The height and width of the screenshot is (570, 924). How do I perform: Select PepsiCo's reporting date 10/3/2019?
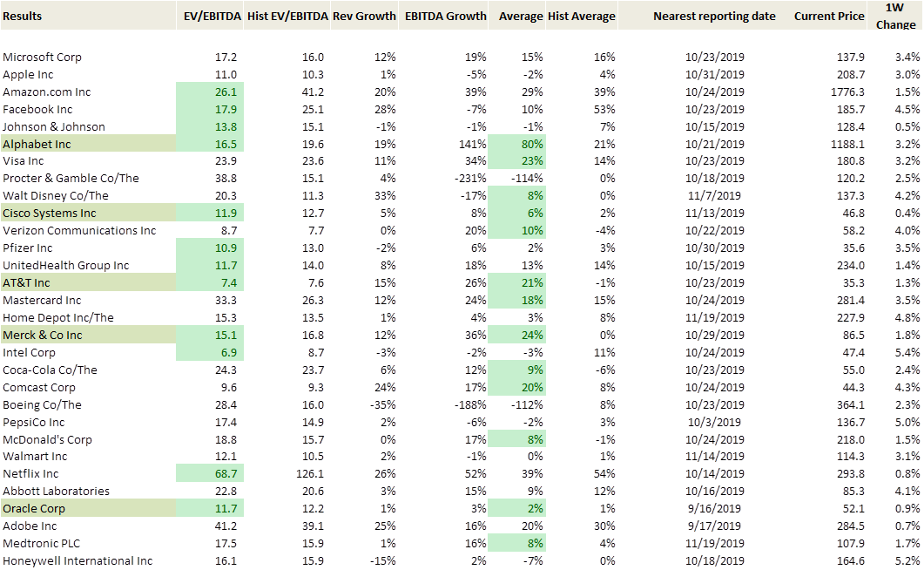[x=714, y=422]
